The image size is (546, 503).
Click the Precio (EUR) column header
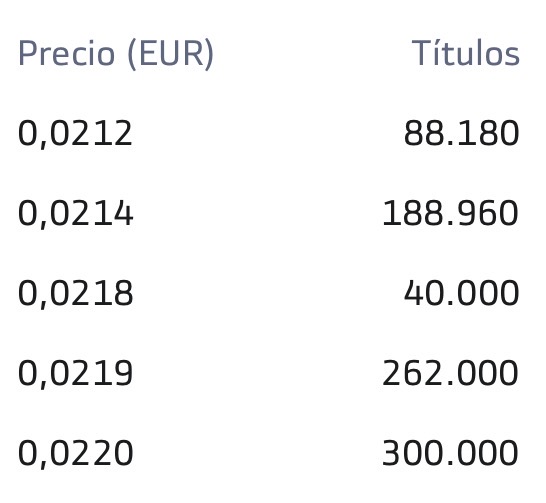coord(116,54)
